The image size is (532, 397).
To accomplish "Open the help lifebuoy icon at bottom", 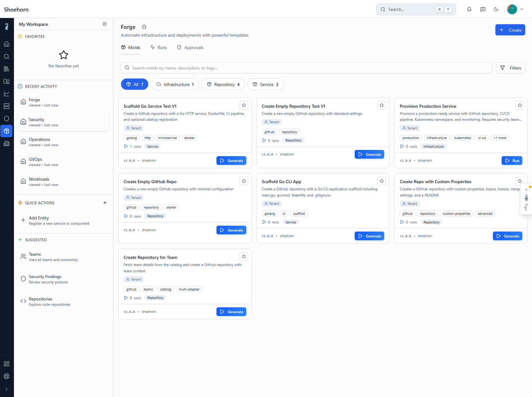I will pyautogui.click(x=7, y=376).
